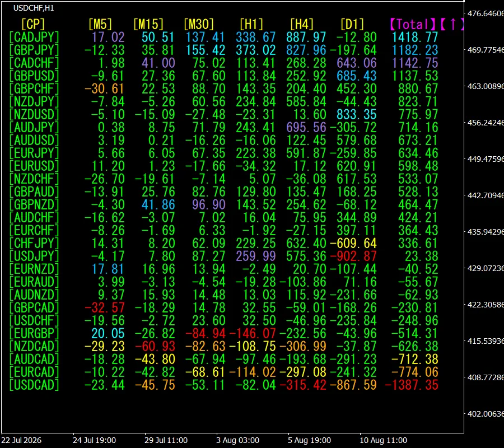Click the [EURUSD] pair label
Viewport: 504px width, 448px height.
click(34, 166)
